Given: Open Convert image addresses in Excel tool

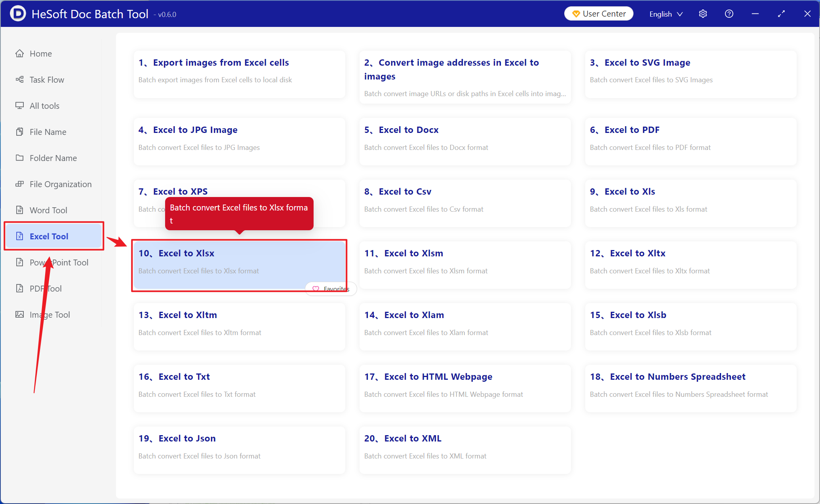Looking at the screenshot, I should (x=465, y=77).
